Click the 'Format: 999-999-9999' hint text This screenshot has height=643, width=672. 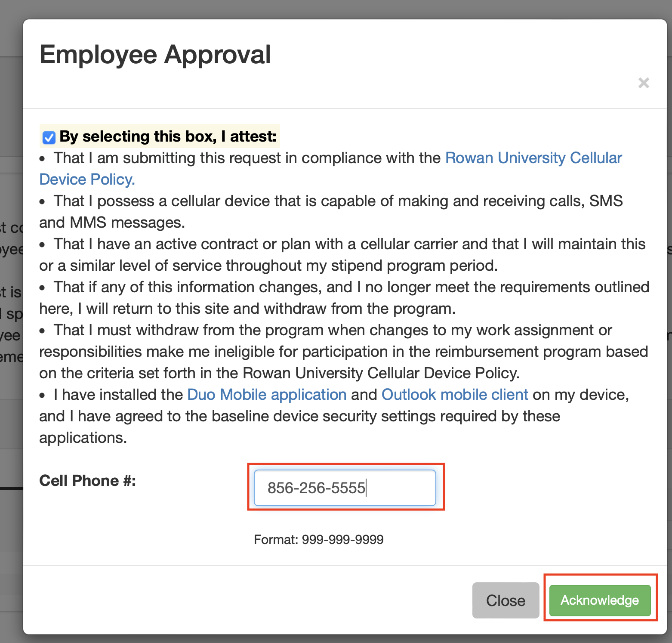[318, 539]
